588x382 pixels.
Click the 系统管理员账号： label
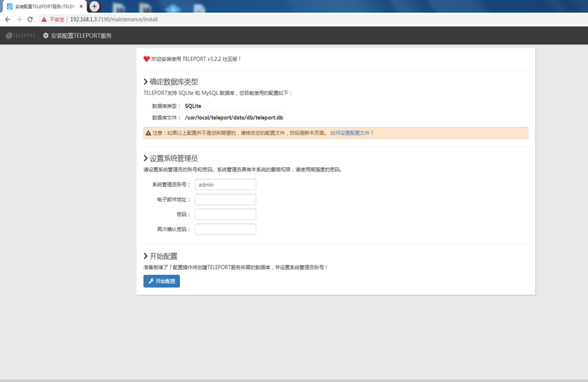(171, 185)
